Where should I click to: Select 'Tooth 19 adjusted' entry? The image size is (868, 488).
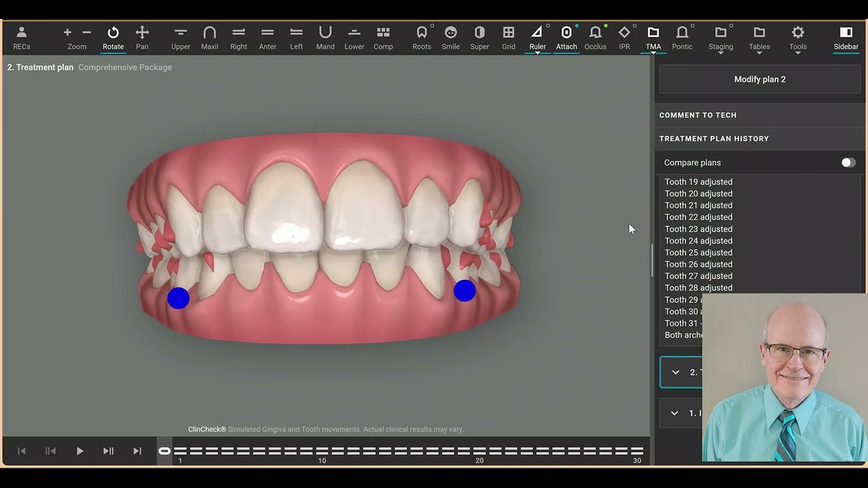tap(698, 182)
